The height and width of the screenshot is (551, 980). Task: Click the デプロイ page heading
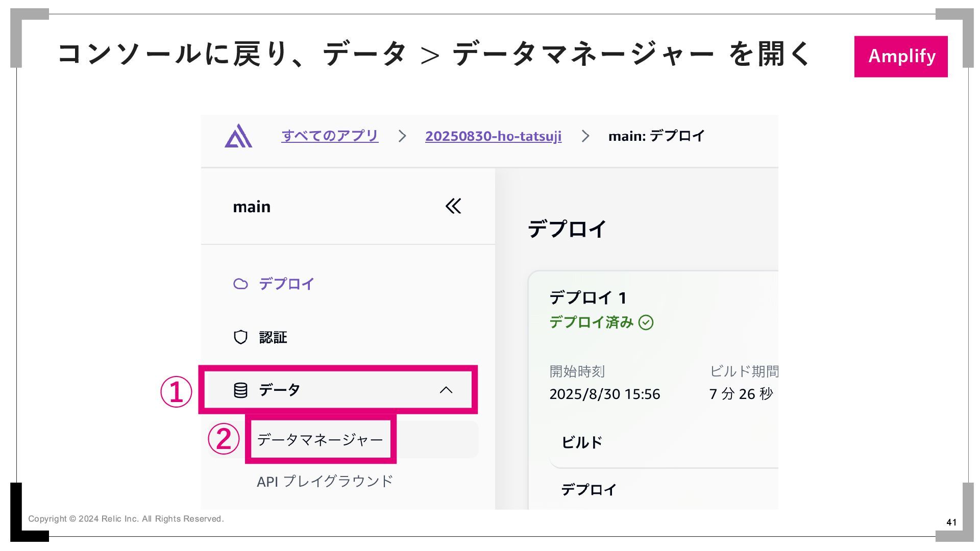point(567,229)
